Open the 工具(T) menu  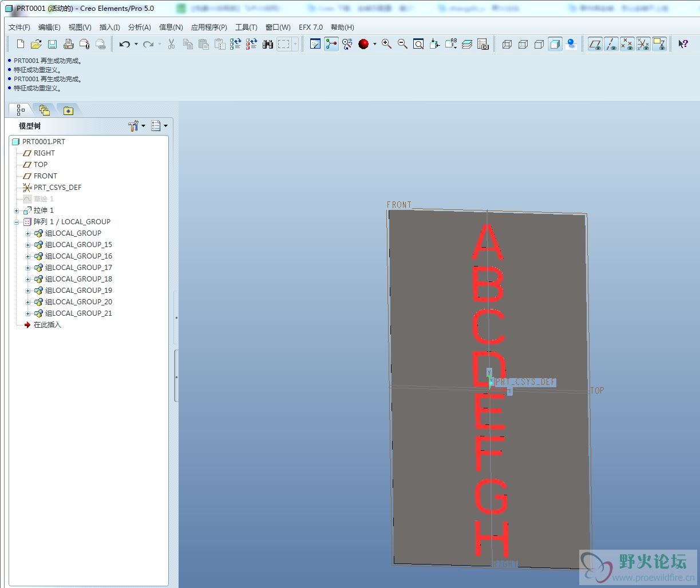pos(246,27)
